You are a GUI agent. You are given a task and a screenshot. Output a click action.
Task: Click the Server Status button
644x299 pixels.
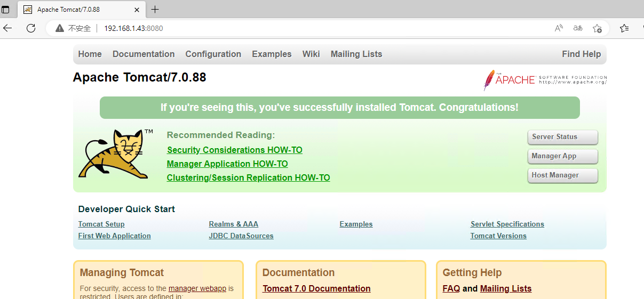[x=563, y=137]
